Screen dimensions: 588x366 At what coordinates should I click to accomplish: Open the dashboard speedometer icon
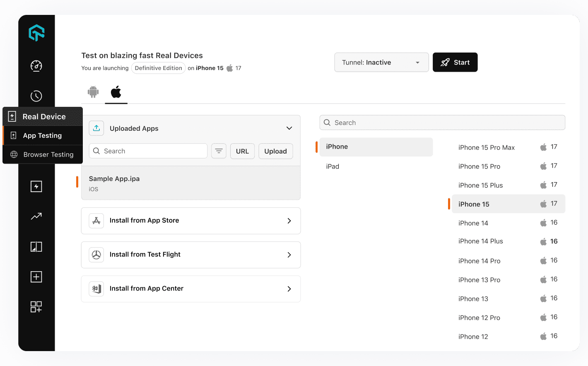point(36,66)
